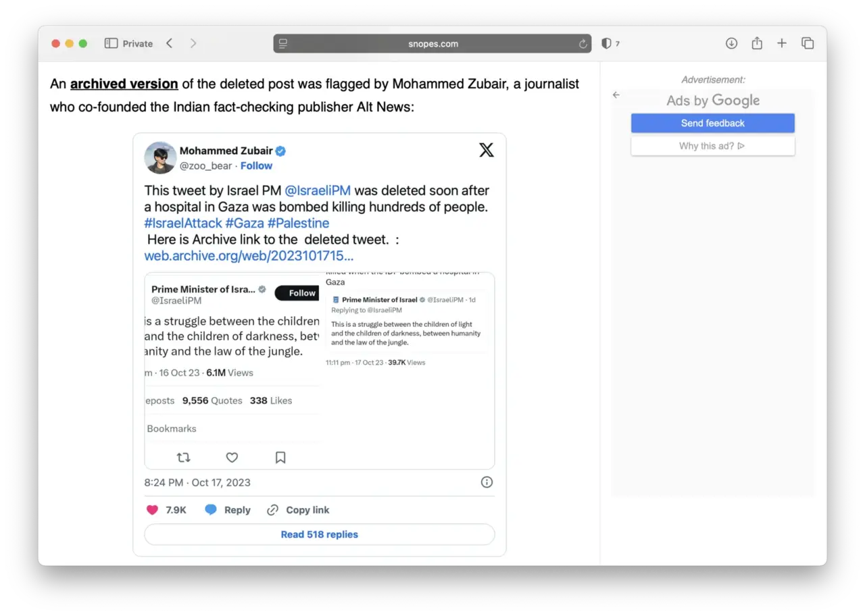Click the snopes.com address bar

point(432,44)
